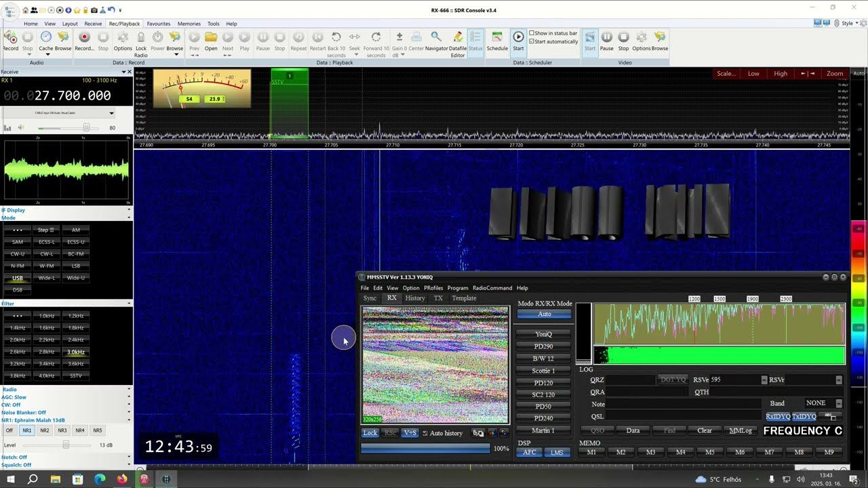The image size is (868, 488).
Task: Open the Favourites ribbon tab
Action: (159, 24)
